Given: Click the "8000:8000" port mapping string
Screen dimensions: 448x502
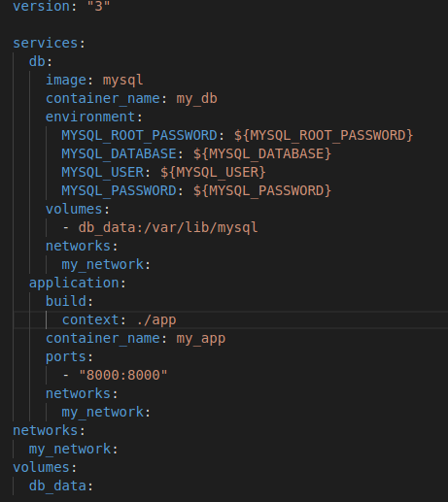Looking at the screenshot, I should (x=123, y=375).
